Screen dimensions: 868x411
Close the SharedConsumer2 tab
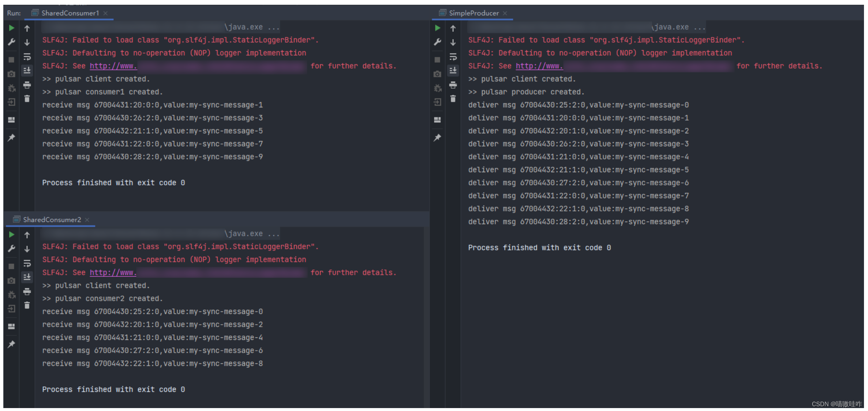click(87, 220)
